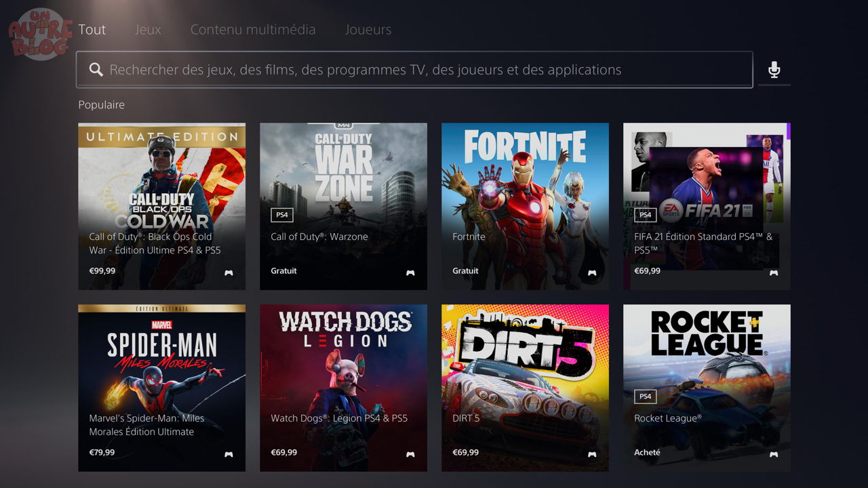Click the €69,99 price on DIRT 5

click(x=466, y=453)
